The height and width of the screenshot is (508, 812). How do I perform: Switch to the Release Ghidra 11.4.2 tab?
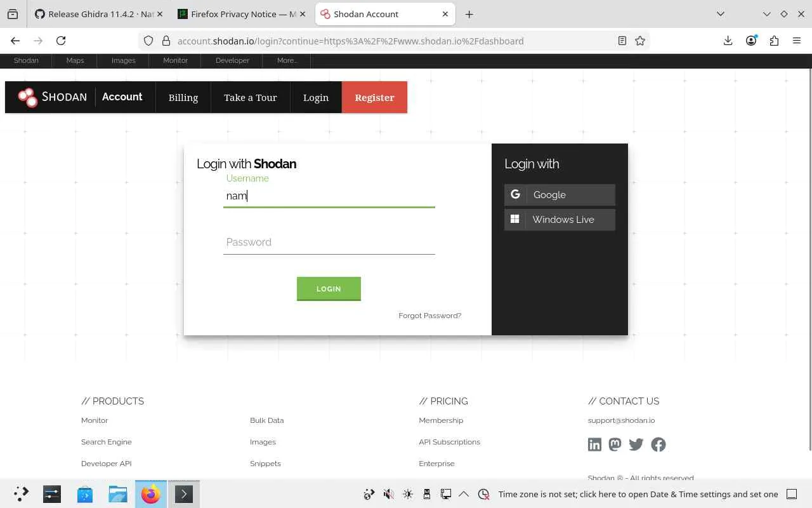point(98,14)
